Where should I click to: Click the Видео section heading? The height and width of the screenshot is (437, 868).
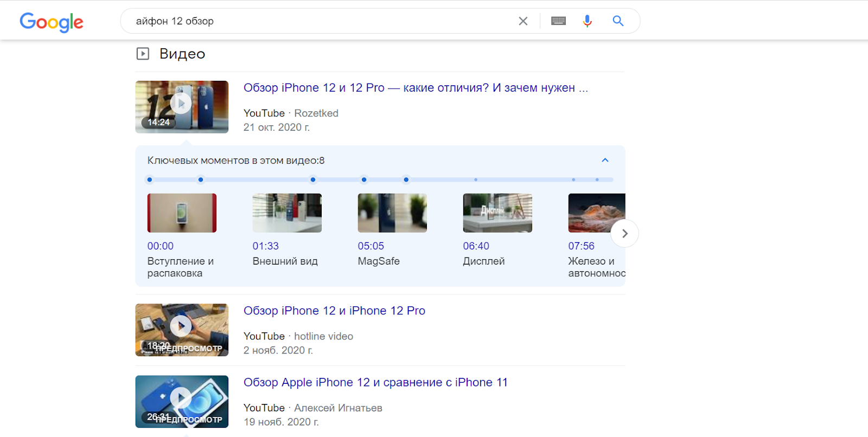coord(182,54)
